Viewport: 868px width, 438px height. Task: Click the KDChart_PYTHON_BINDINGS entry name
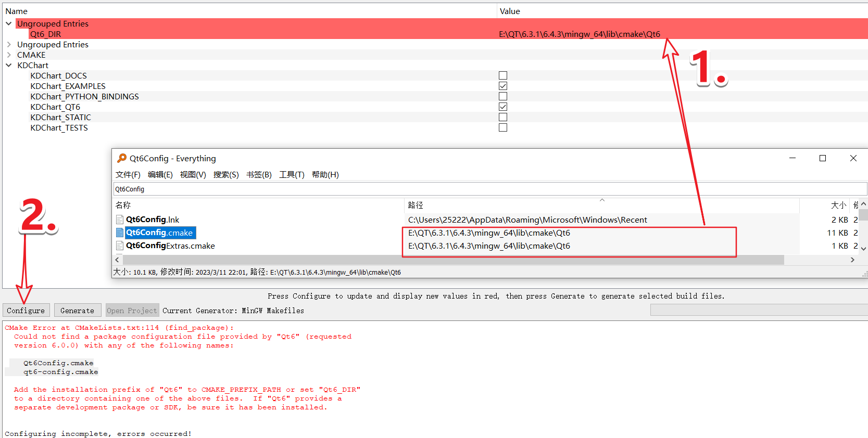click(x=84, y=96)
